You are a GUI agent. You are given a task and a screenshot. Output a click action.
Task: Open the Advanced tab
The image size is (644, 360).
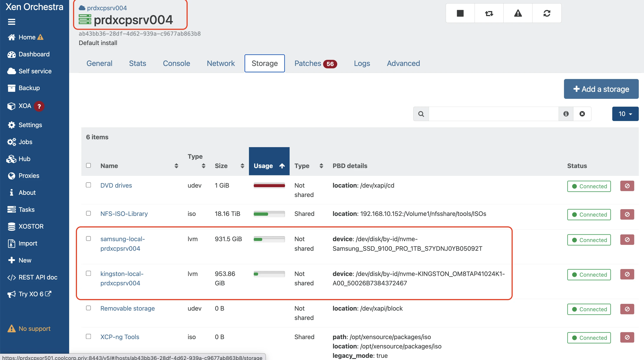403,63
